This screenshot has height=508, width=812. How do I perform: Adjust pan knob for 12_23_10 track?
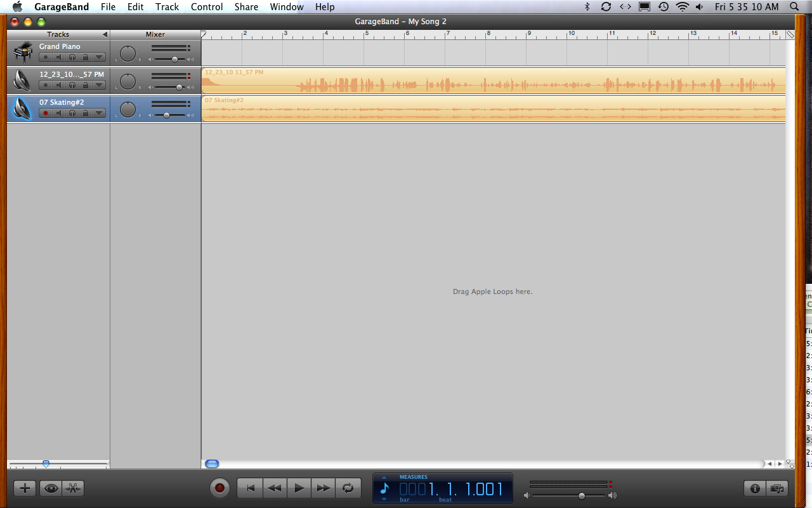[x=128, y=81]
